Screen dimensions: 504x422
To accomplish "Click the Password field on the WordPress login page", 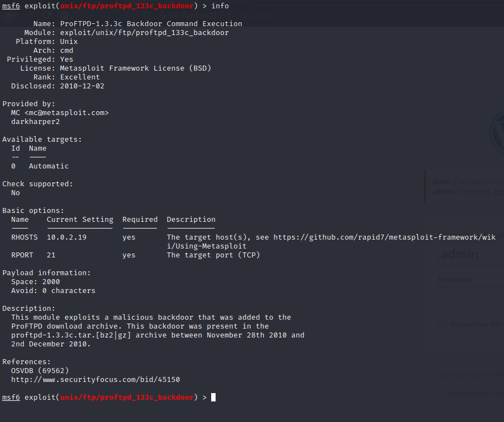I will 471,298.
